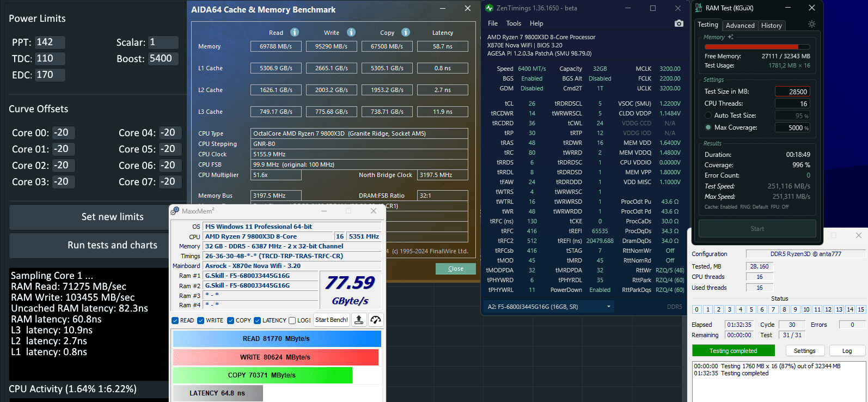Close the AIDA64 Cache & Memory Benchmark window
This screenshot has width=868, height=402.
click(467, 8)
